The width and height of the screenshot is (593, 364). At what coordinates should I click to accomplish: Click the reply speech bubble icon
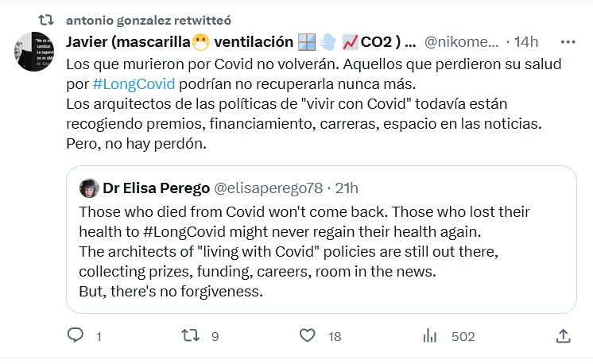click(x=74, y=336)
